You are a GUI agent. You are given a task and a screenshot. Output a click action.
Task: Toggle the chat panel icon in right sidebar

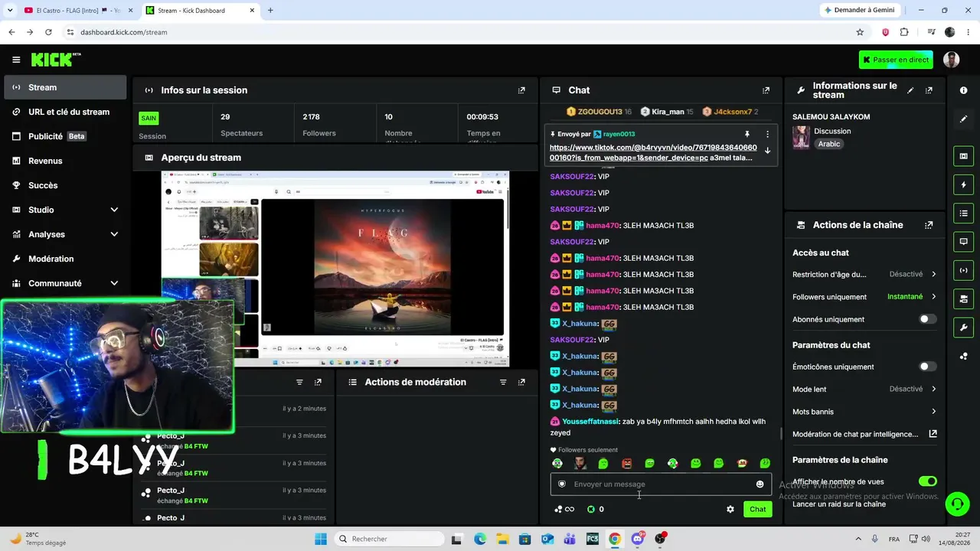(x=963, y=242)
